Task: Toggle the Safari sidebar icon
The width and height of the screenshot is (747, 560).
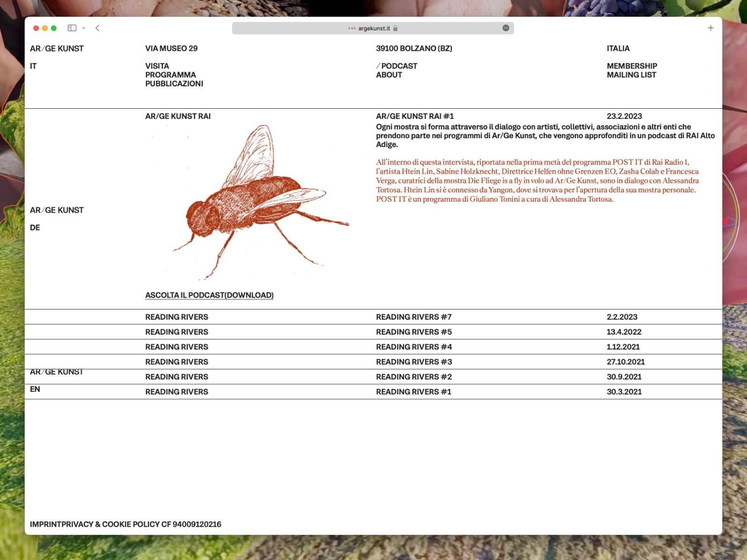Action: (x=72, y=28)
